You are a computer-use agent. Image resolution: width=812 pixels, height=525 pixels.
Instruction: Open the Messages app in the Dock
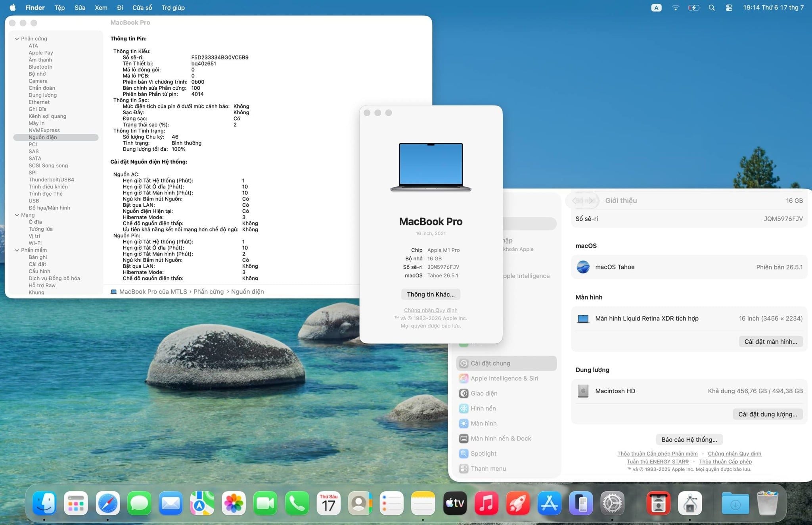click(139, 503)
